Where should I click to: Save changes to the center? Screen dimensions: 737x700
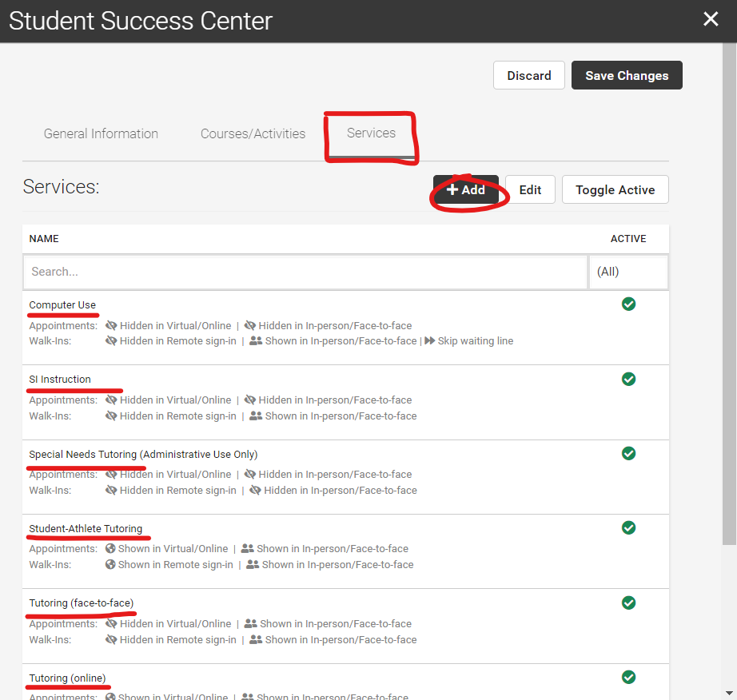(x=627, y=75)
